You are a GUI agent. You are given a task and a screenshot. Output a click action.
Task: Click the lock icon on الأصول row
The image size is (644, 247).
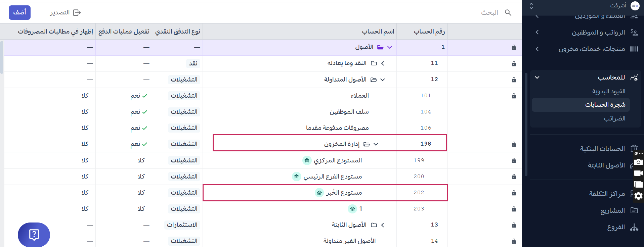513,47
